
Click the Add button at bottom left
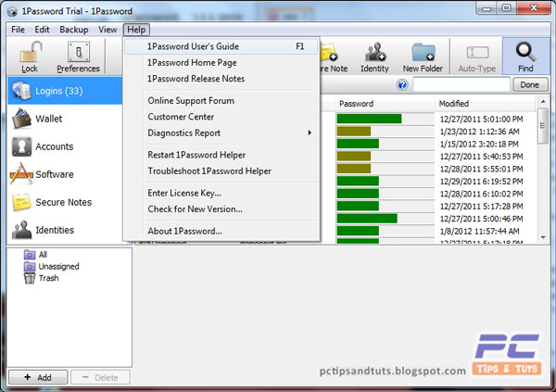pyautogui.click(x=38, y=377)
